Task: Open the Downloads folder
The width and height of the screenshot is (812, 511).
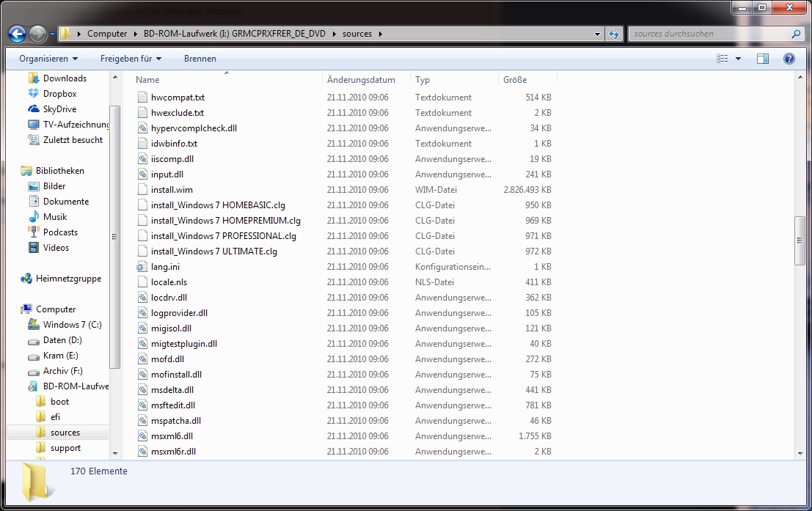Action: (64, 78)
